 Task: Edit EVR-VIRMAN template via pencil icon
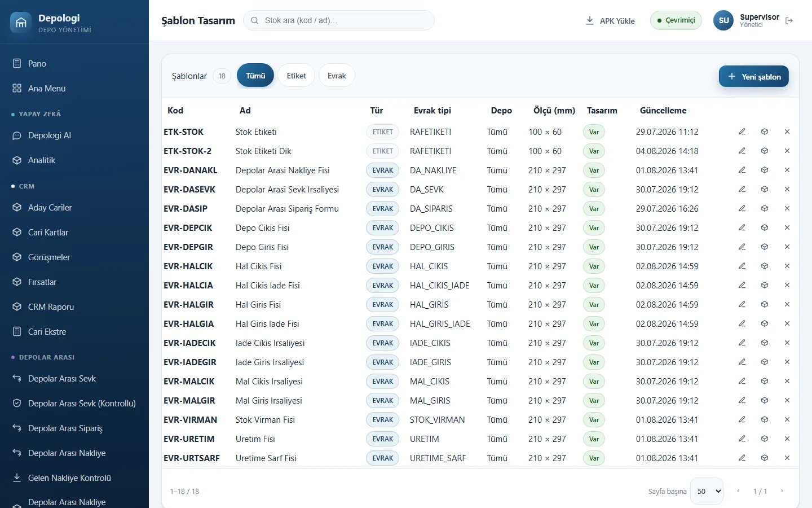point(742,419)
